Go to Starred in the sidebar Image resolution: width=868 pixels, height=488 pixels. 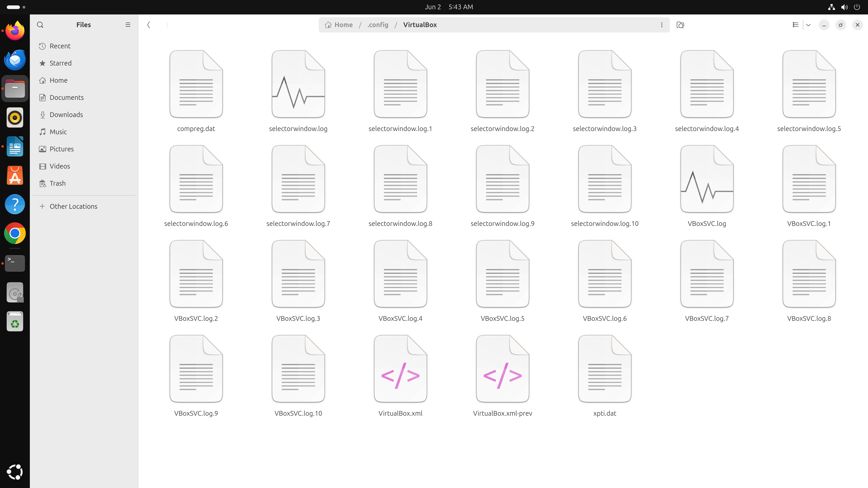coord(60,63)
